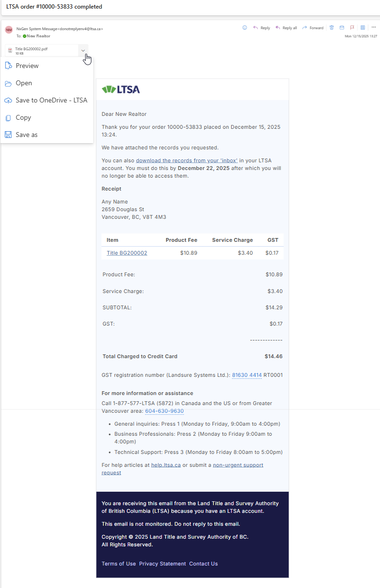Click Reply all in message toolbar

pyautogui.click(x=286, y=28)
